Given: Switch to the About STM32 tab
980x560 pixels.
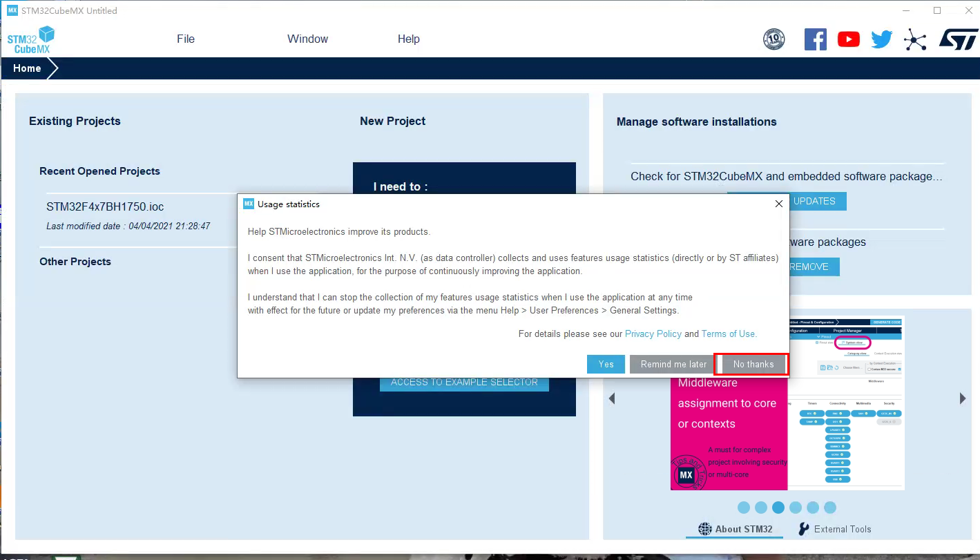Looking at the screenshot, I should [x=736, y=529].
